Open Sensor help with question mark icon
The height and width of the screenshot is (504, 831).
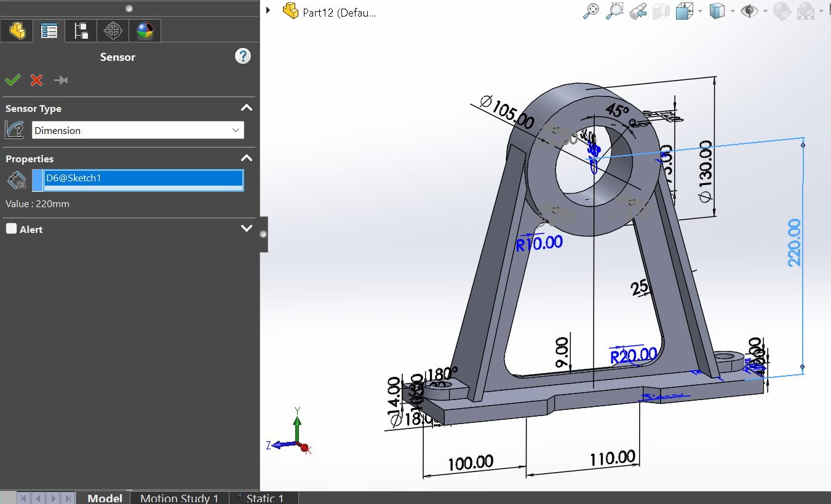pos(243,57)
